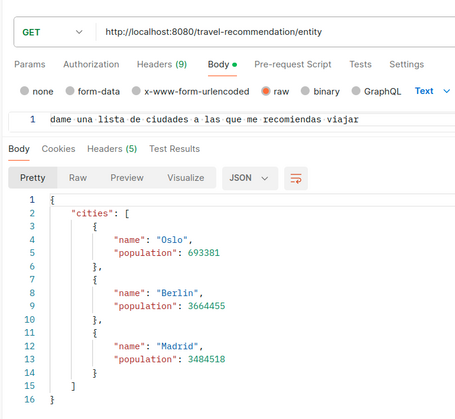Open the request Headers (9) tab
The width and height of the screenshot is (455, 419).
click(x=162, y=64)
